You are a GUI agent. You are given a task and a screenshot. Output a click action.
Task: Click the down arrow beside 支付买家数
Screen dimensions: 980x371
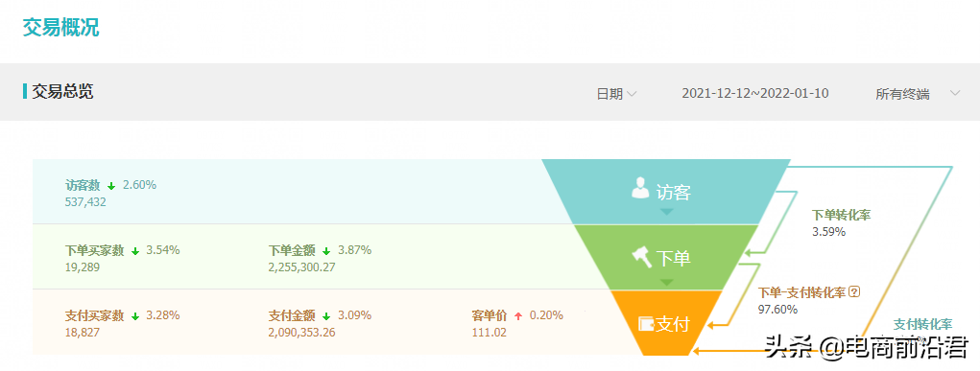point(135,316)
